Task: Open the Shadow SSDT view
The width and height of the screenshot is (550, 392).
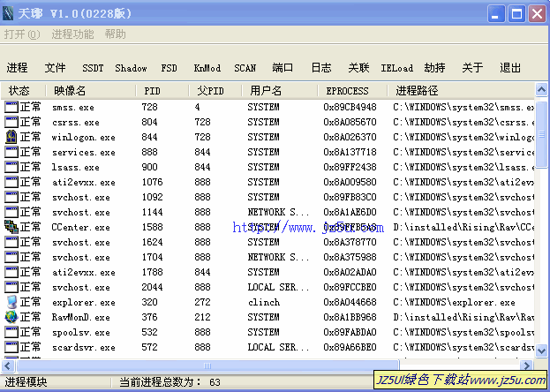Action: [131, 68]
